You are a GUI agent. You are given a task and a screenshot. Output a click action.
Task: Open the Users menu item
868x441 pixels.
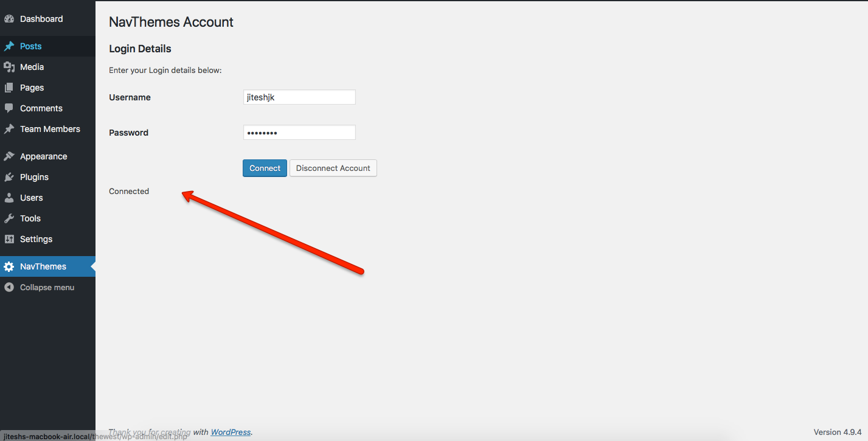coord(47,198)
